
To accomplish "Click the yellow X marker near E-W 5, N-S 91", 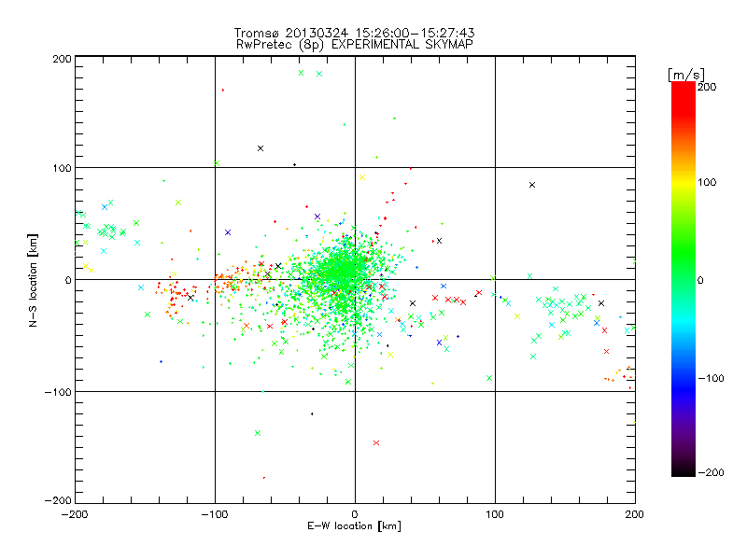I will click(x=362, y=177).
